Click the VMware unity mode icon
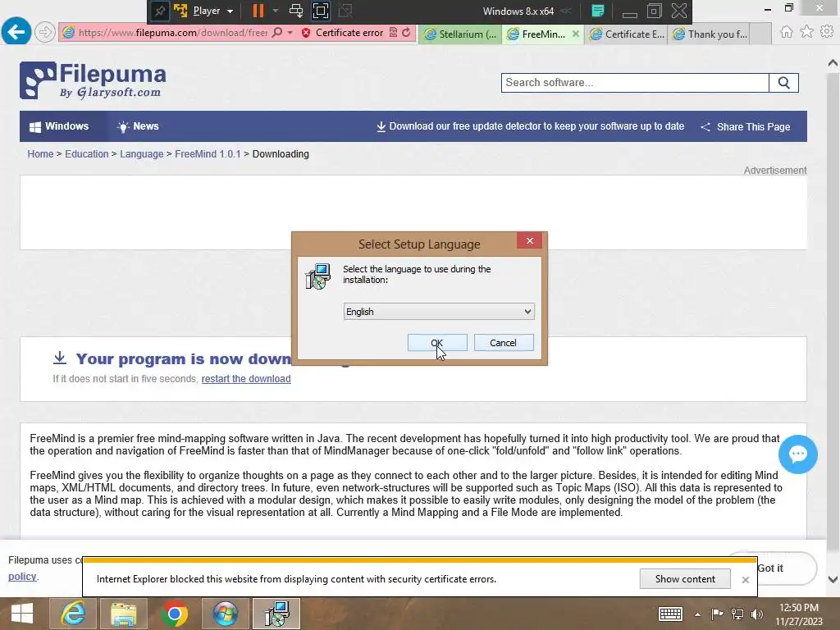The image size is (840, 630). click(x=345, y=11)
